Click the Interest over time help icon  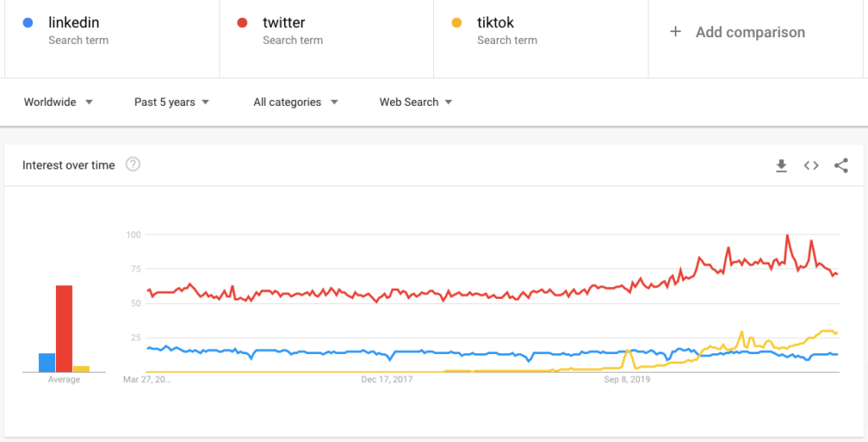[x=132, y=165]
